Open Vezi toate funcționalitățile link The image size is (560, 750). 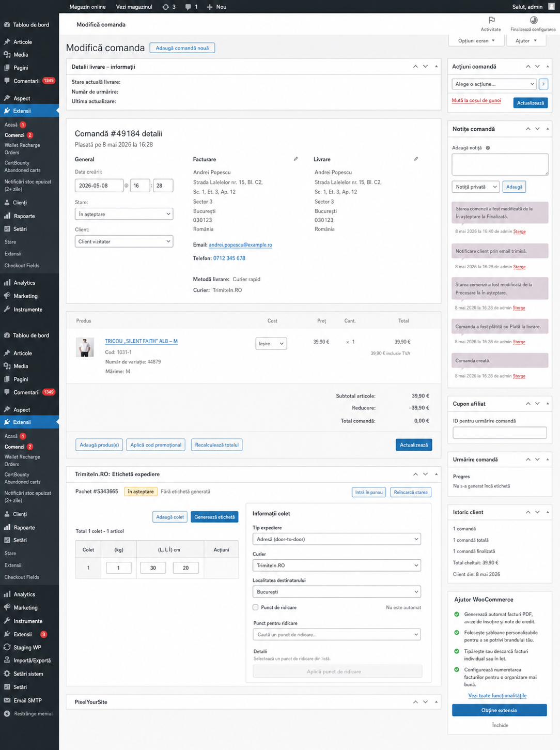point(497,696)
